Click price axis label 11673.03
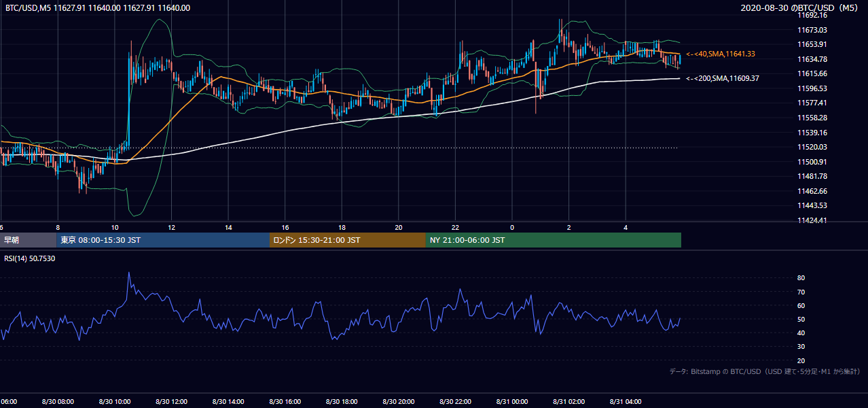The width and height of the screenshot is (868, 408). click(812, 30)
